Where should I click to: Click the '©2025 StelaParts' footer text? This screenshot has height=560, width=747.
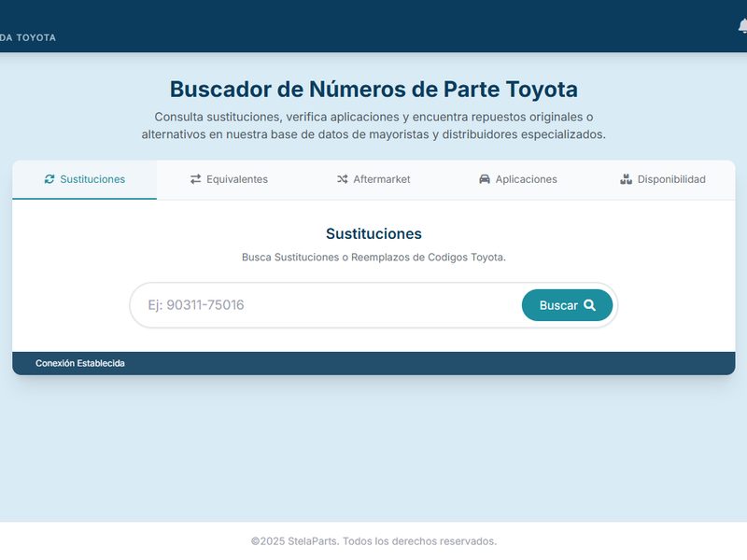[x=374, y=541]
